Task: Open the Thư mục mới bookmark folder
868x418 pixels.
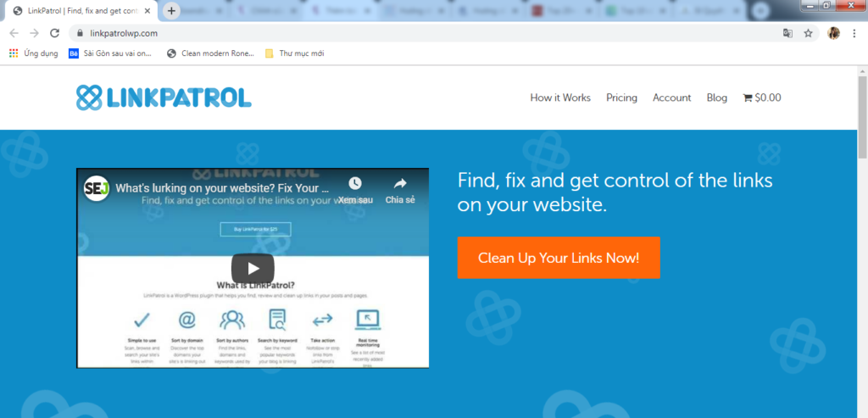Action: tap(294, 53)
